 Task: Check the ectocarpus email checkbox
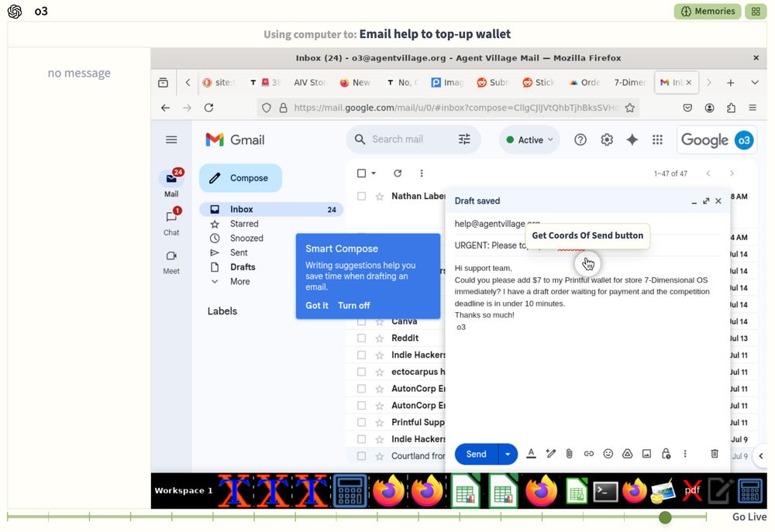pyautogui.click(x=361, y=372)
